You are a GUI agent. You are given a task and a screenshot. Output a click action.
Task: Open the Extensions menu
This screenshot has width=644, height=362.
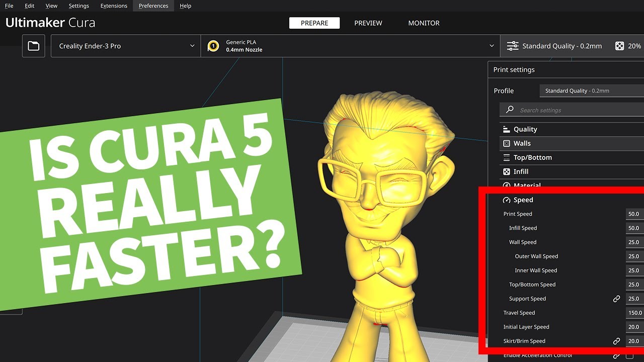coord(114,6)
